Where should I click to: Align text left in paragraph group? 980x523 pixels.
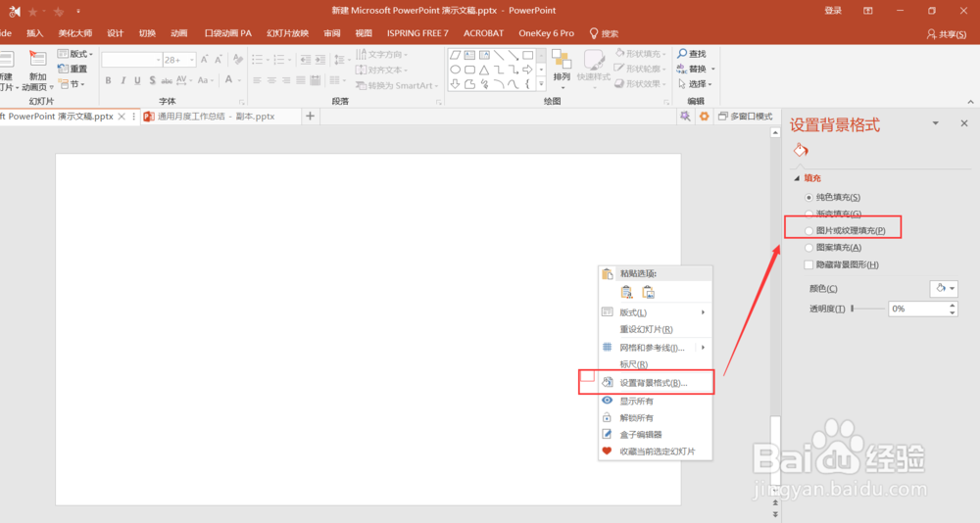pos(257,80)
